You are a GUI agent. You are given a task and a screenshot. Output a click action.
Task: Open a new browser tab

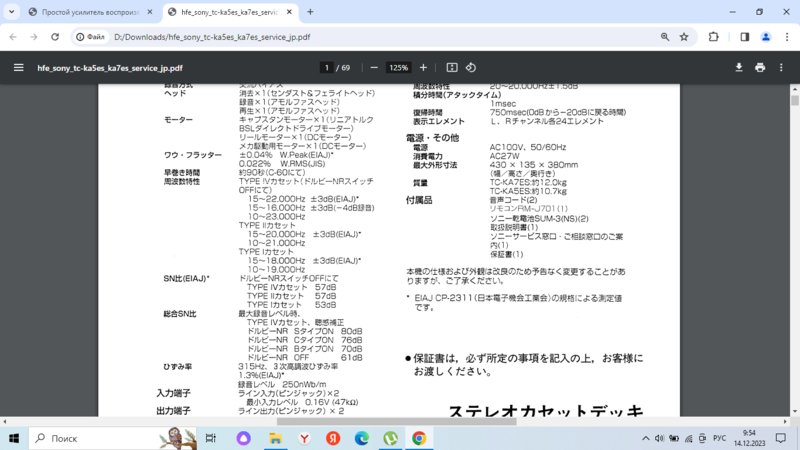[310, 12]
